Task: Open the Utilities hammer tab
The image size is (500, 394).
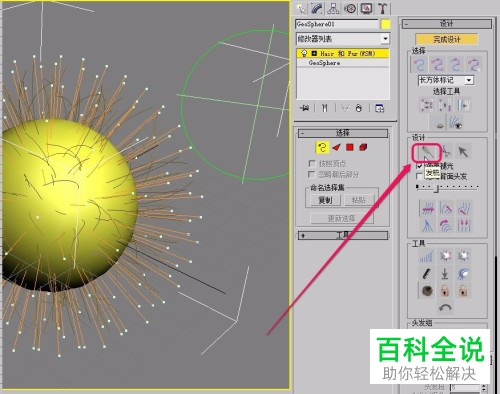Action: click(x=382, y=8)
